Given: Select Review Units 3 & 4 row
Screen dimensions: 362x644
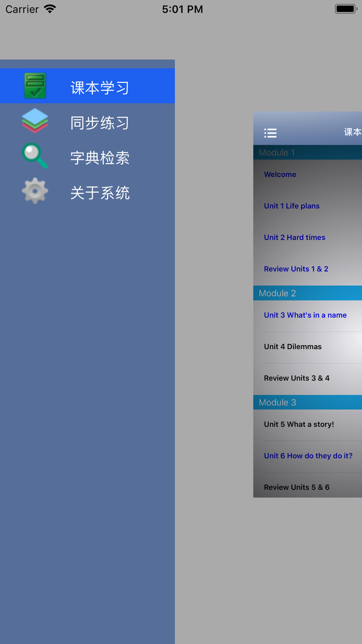Looking at the screenshot, I should click(x=308, y=379).
